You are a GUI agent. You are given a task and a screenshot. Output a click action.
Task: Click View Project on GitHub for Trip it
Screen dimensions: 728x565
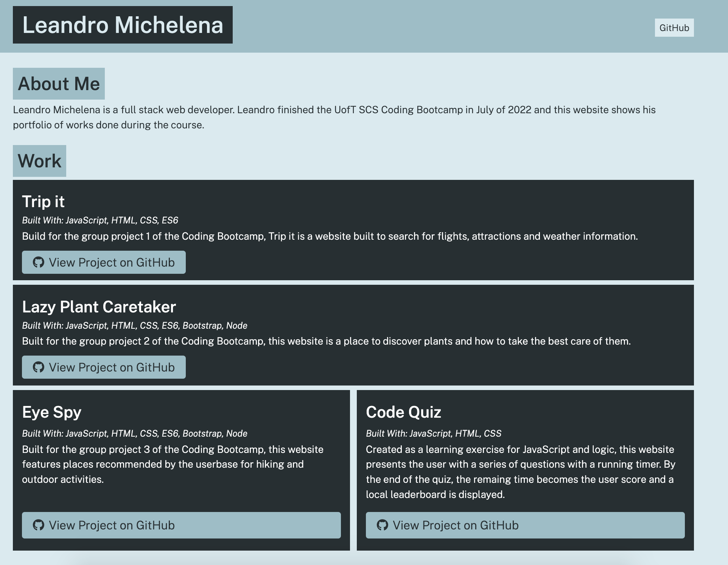[x=103, y=262]
